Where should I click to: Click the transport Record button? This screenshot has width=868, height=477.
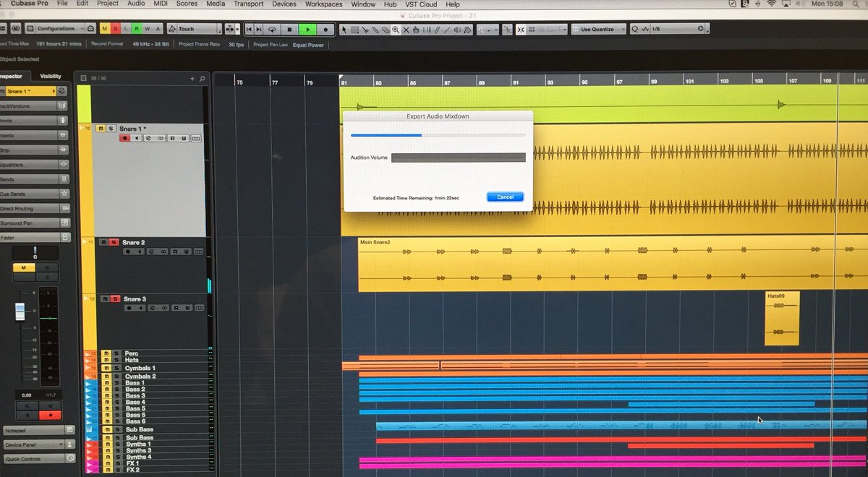[x=325, y=29]
